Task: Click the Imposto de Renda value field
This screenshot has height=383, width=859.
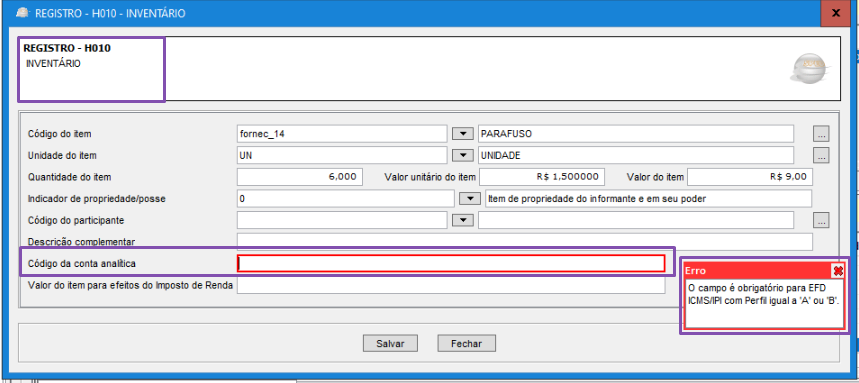Action: 451,285
